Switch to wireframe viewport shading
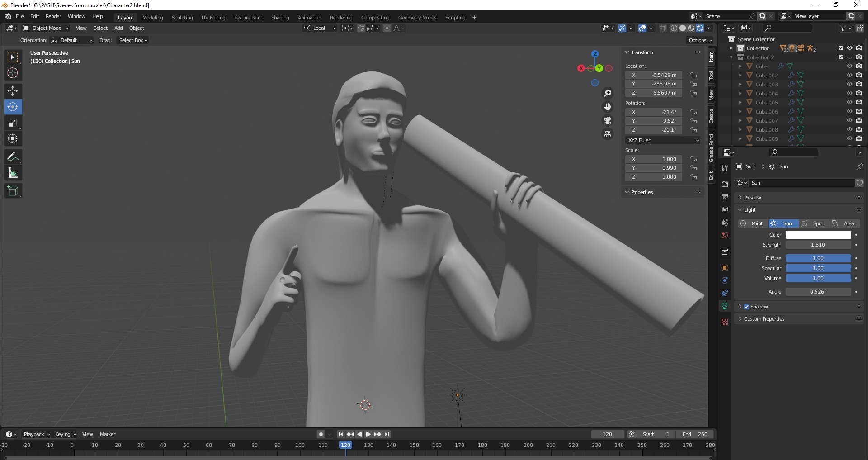The height and width of the screenshot is (460, 868). pos(674,28)
